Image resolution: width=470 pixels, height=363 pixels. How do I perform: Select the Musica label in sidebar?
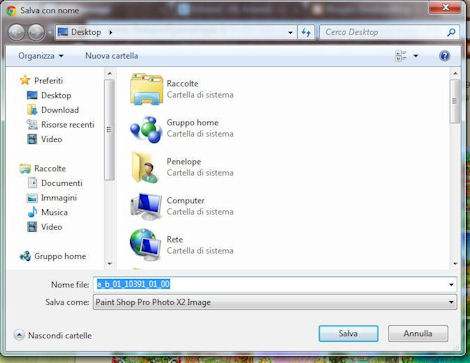coord(54,212)
